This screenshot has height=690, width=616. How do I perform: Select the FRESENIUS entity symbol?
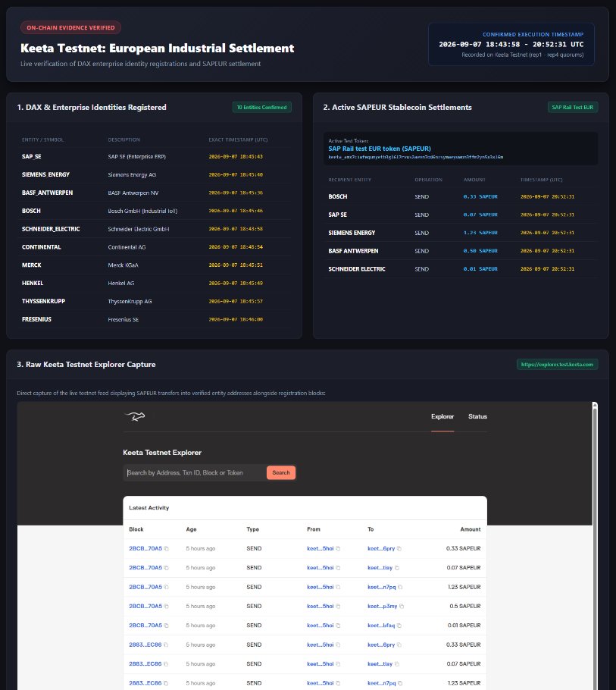coord(36,319)
